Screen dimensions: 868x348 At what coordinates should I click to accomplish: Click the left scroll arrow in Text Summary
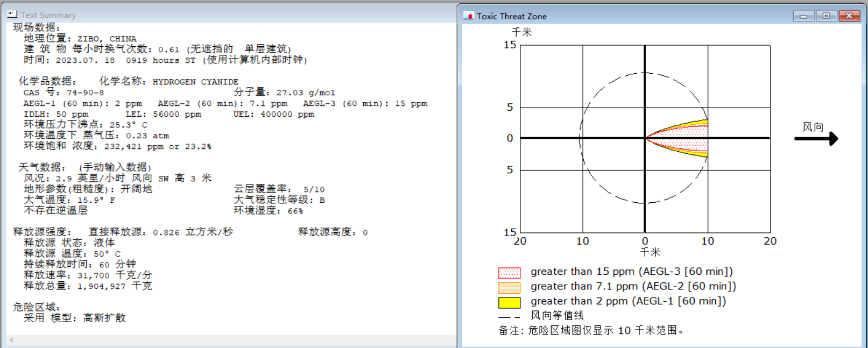tap(11, 340)
